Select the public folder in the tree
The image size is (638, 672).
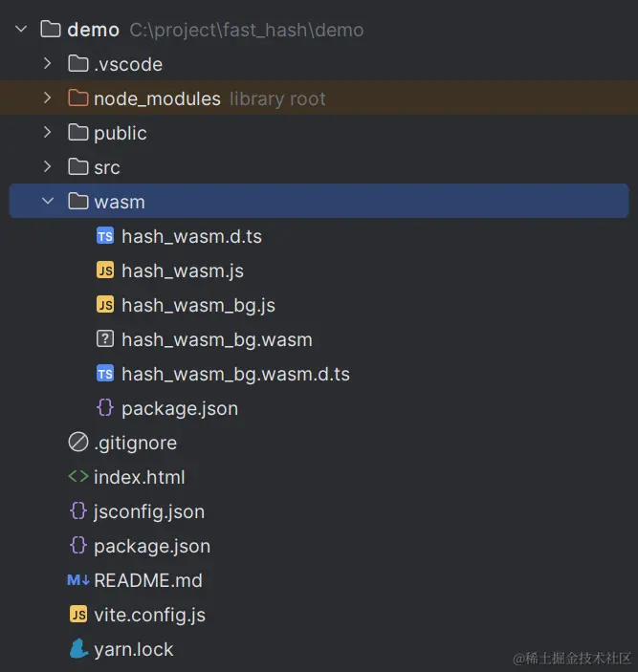pos(120,133)
